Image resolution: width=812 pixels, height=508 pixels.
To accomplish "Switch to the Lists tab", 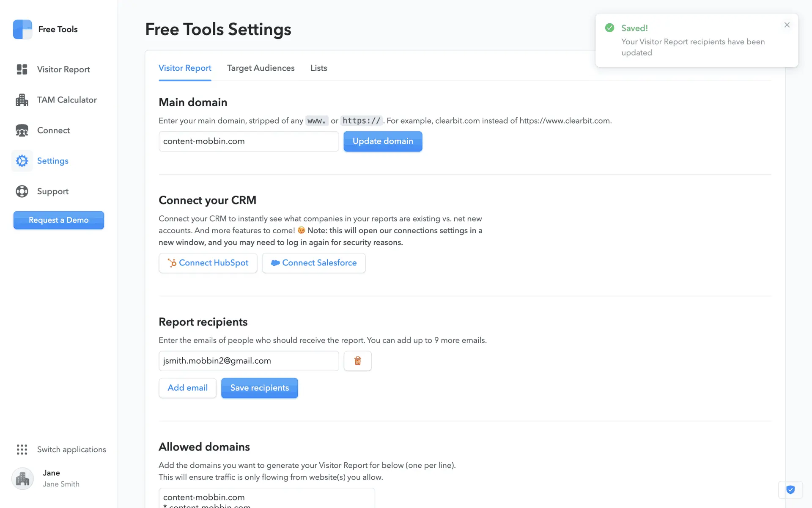I will [318, 68].
